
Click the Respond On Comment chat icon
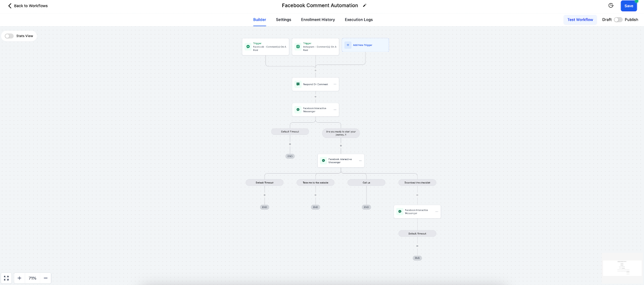pos(298,84)
